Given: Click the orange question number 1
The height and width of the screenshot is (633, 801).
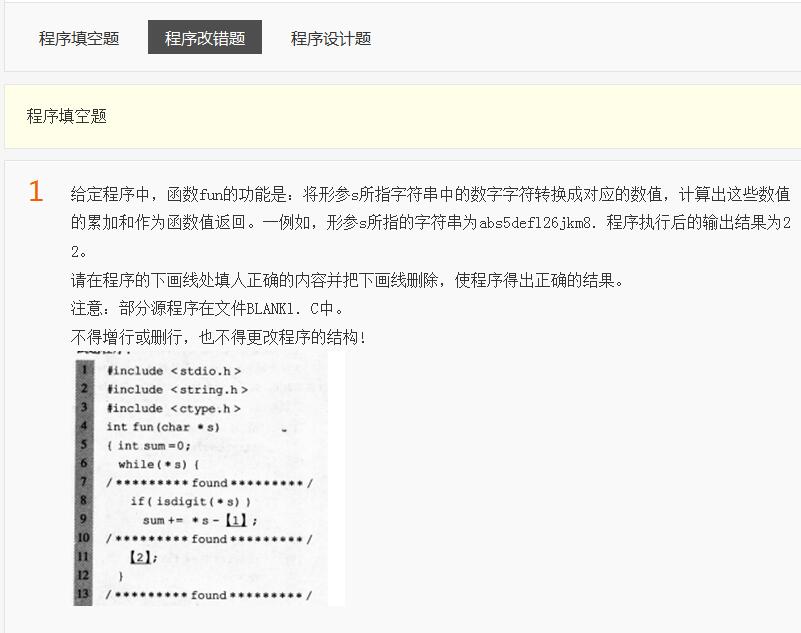Looking at the screenshot, I should coord(36,192).
